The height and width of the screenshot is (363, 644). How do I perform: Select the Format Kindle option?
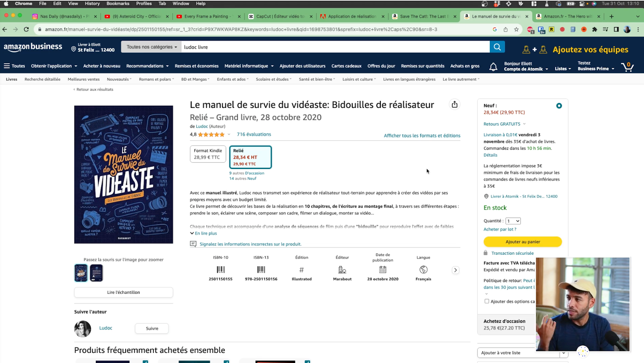pyautogui.click(x=208, y=154)
